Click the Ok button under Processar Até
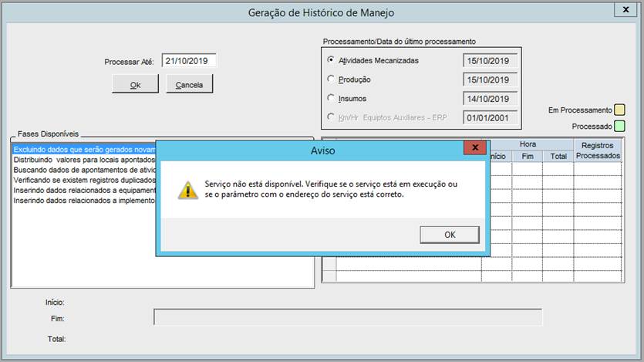The image size is (644, 362). coord(135,85)
